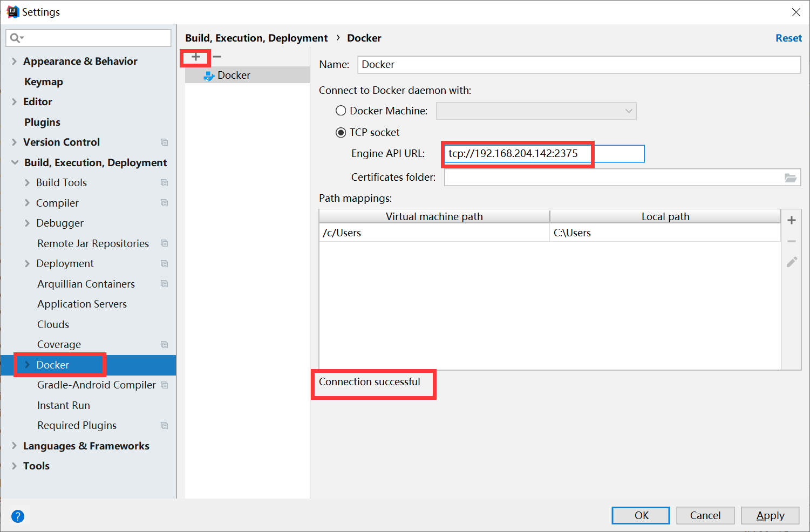Screen dimensions: 810x532
Task: Click the OK button
Action: pyautogui.click(x=641, y=515)
